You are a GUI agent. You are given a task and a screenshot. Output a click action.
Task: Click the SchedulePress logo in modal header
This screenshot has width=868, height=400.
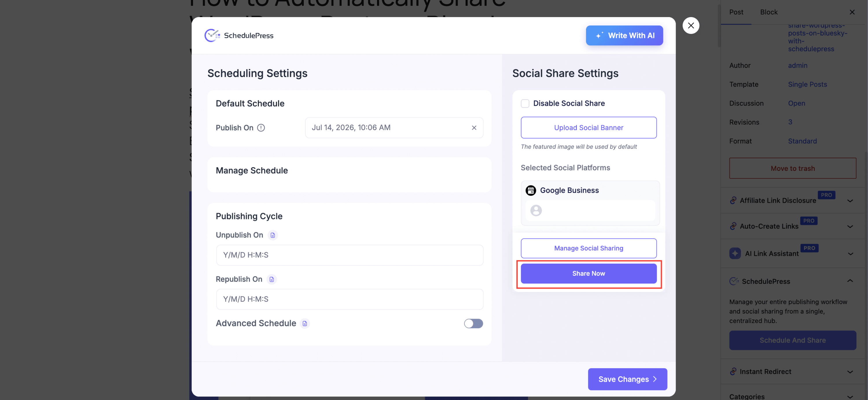coord(239,35)
